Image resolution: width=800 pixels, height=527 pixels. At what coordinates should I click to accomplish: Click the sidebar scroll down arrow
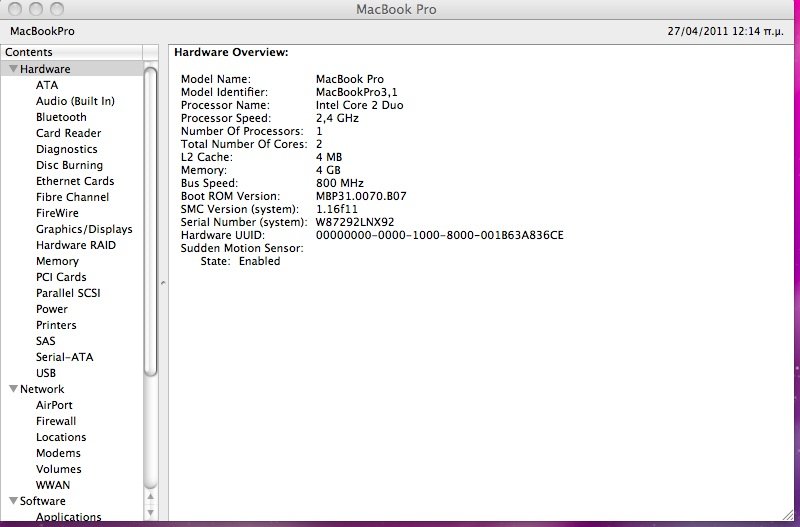tap(151, 512)
